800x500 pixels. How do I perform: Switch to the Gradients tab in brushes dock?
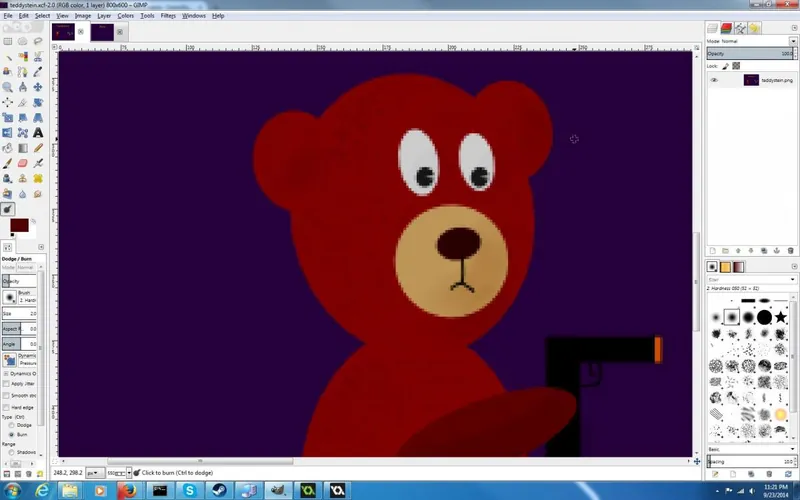pos(738,266)
